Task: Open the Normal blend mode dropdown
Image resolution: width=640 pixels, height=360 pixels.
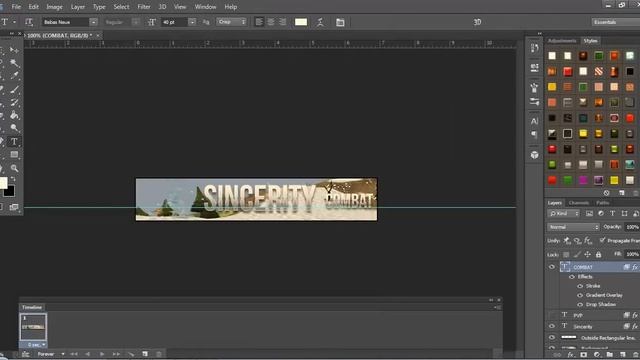Action: tap(573, 227)
